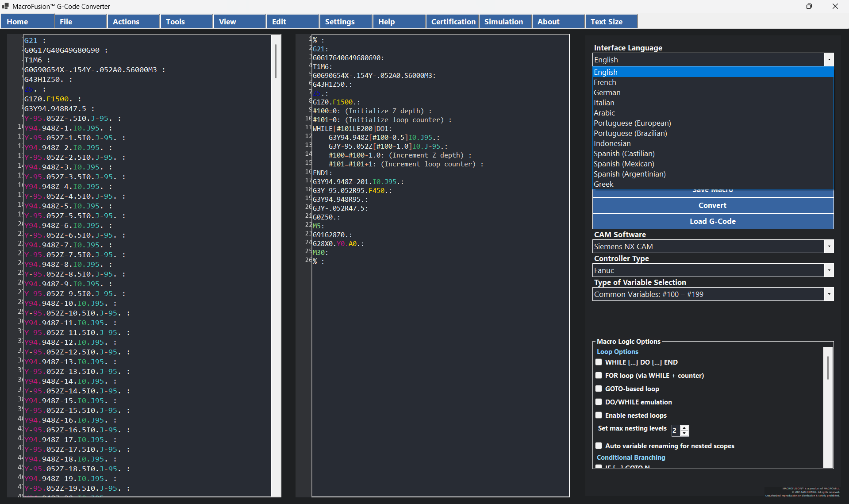Check auto variable renaming for nested scopes

pyautogui.click(x=599, y=446)
